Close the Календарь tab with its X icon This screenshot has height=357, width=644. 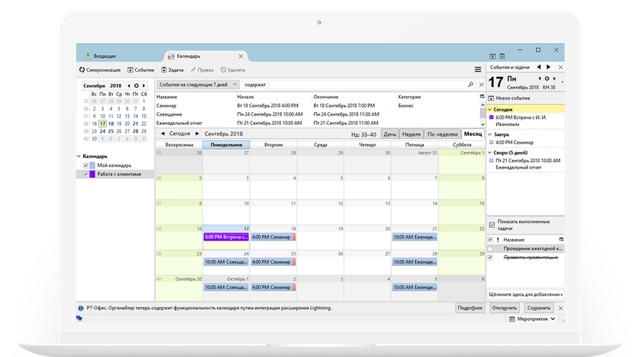[x=240, y=56]
